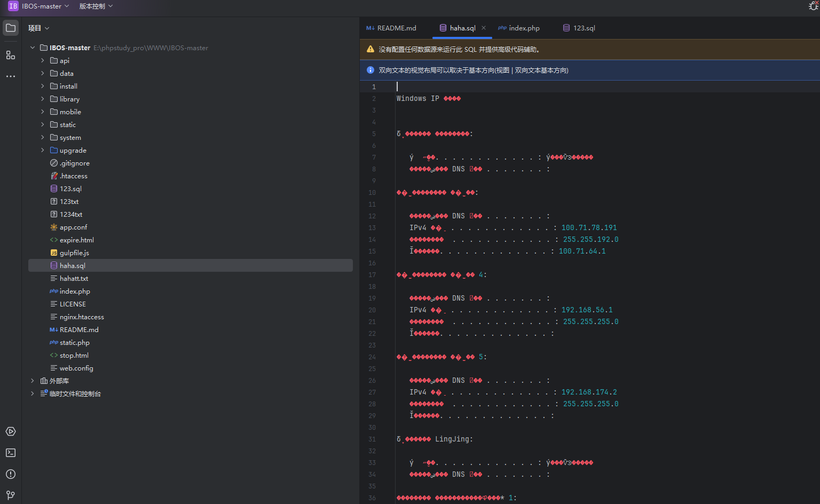Select gulpfile.js in project tree
This screenshot has height=504, width=820.
[74, 253]
